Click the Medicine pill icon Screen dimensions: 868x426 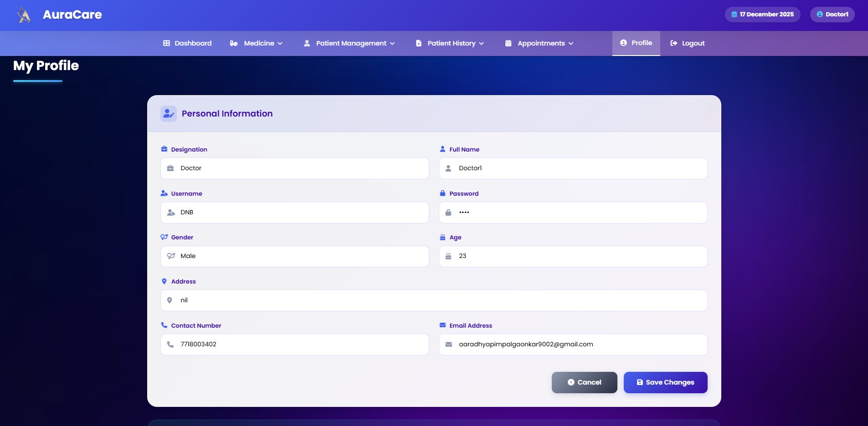pos(234,43)
